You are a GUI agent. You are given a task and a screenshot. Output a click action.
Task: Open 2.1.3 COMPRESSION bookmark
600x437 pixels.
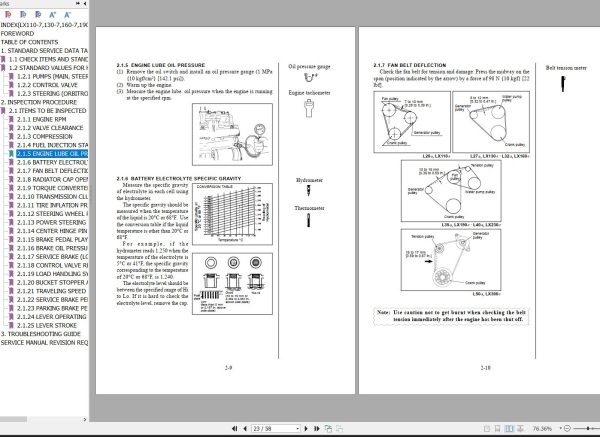(x=44, y=137)
